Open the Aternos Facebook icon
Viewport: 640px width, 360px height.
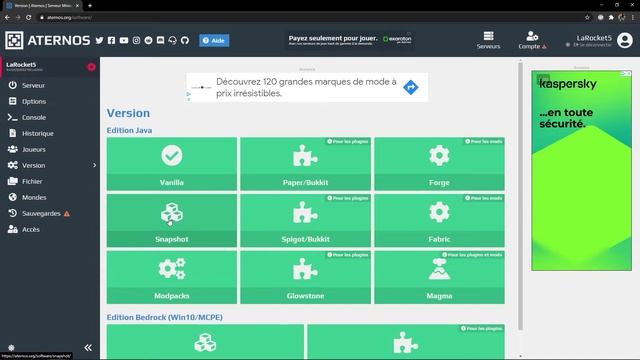pos(111,40)
